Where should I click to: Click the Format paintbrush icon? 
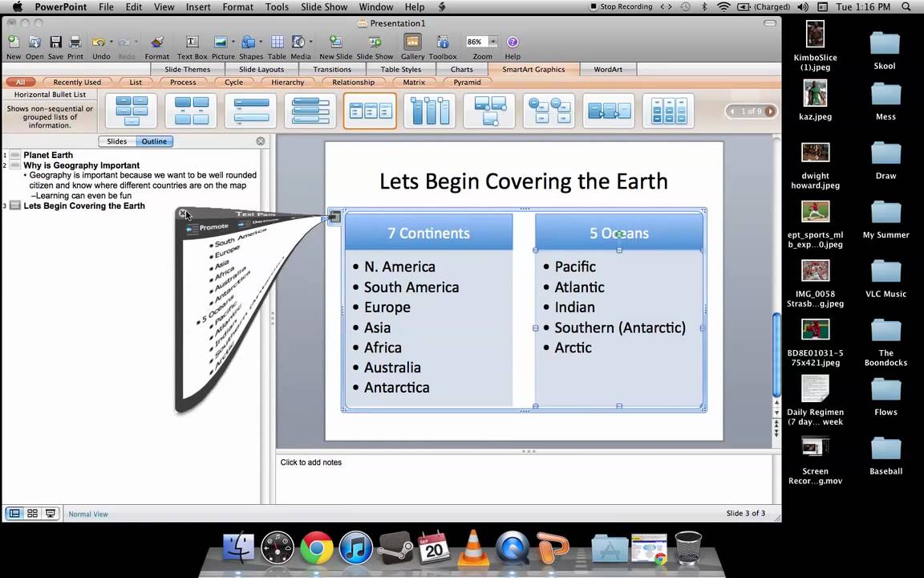157,43
